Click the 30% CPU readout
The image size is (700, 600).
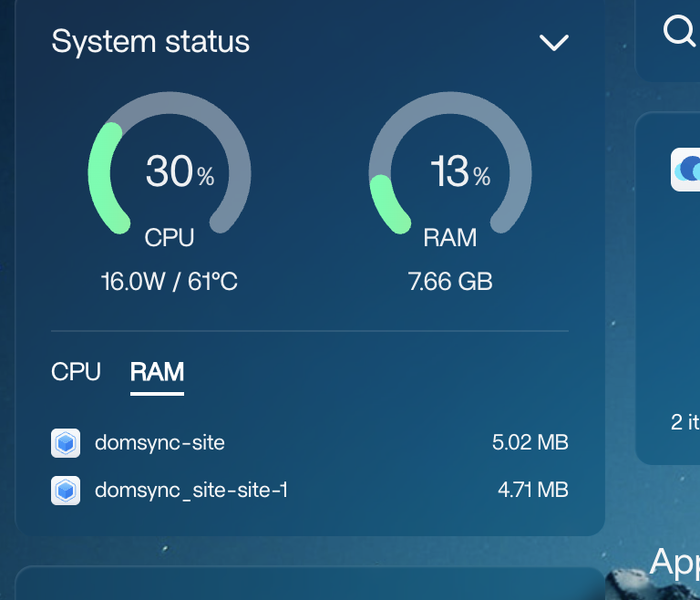click(x=180, y=171)
